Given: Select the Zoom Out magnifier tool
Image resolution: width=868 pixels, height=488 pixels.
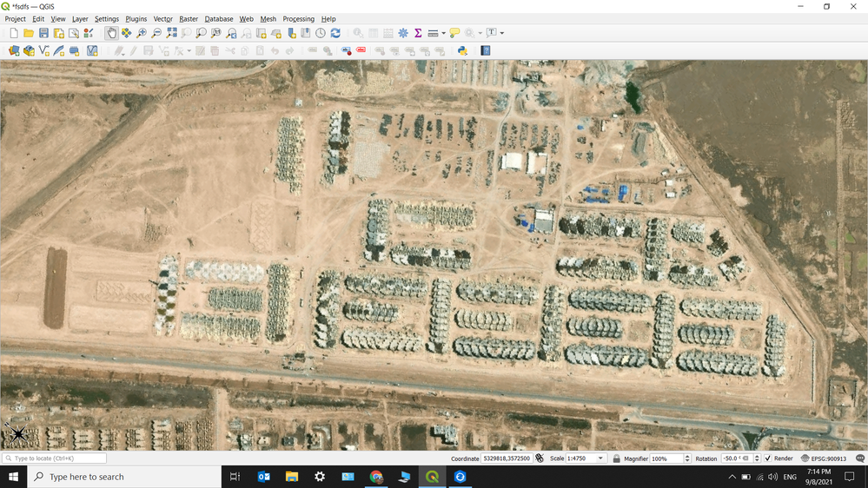Looking at the screenshot, I should [x=156, y=33].
